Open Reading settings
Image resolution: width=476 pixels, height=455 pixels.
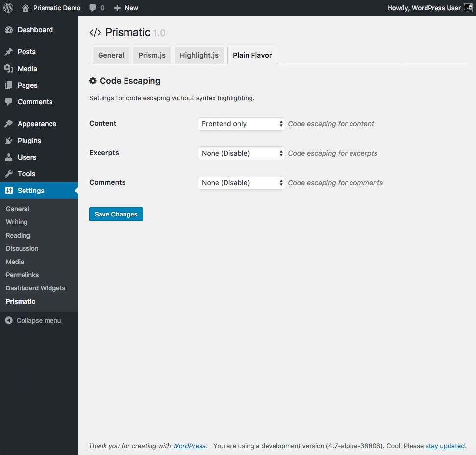tap(18, 235)
